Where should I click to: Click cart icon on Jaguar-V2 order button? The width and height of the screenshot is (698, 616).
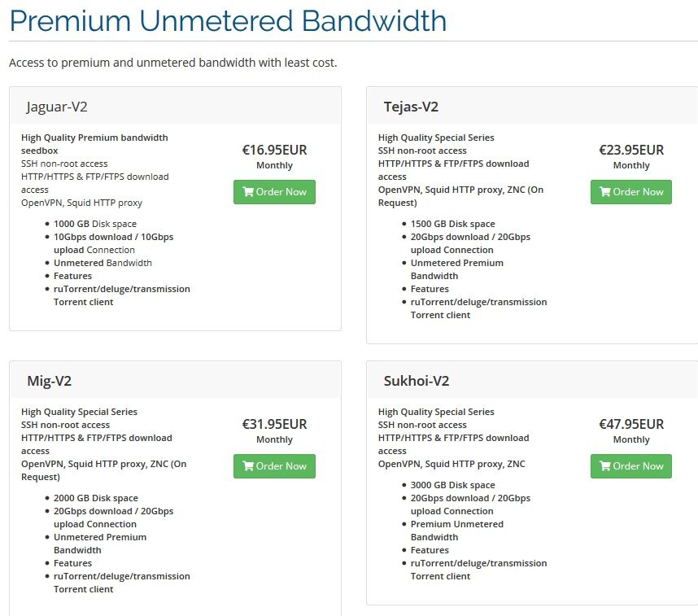[x=248, y=192]
